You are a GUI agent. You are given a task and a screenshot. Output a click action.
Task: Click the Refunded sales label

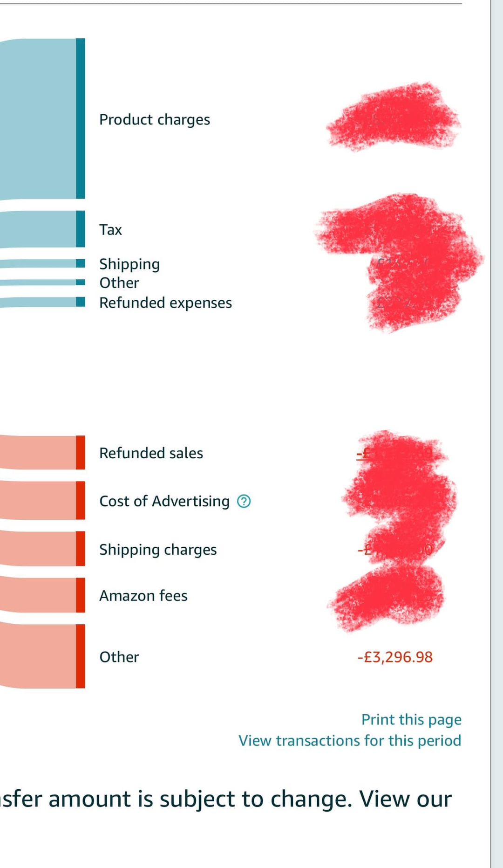151,453
